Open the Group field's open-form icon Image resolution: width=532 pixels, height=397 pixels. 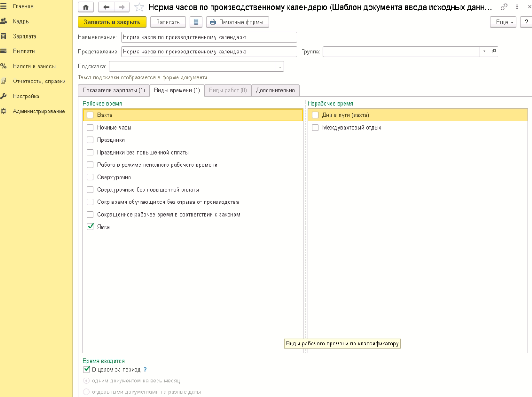tap(494, 52)
